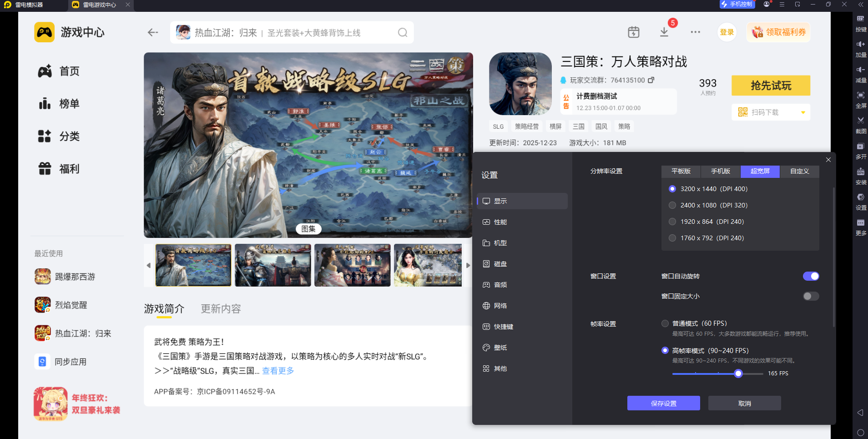
Task: Click the Android back triangle icon
Action: point(860,413)
